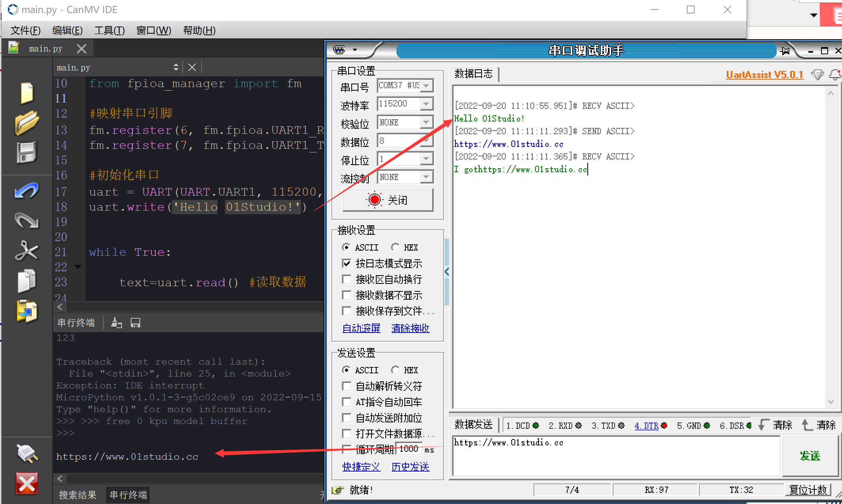Enable 打开文件数据源 checkbox

(x=347, y=434)
